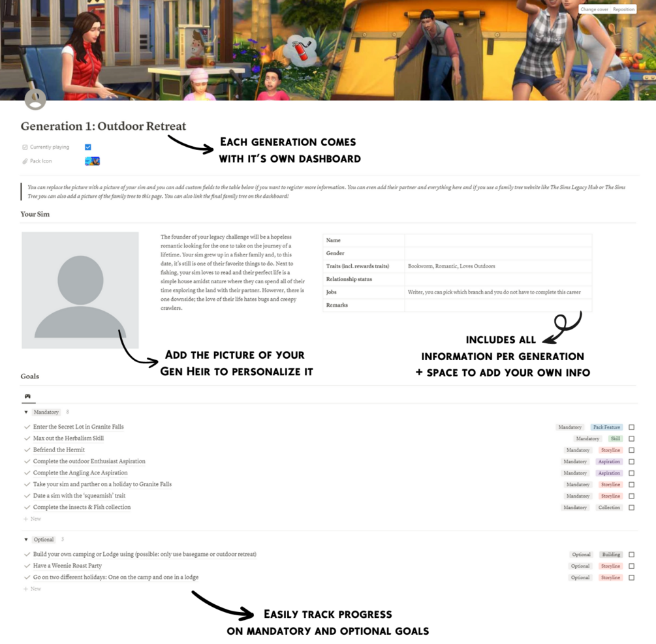Image resolution: width=656 pixels, height=644 pixels.
Task: Click Building tag on camping row
Action: (611, 555)
